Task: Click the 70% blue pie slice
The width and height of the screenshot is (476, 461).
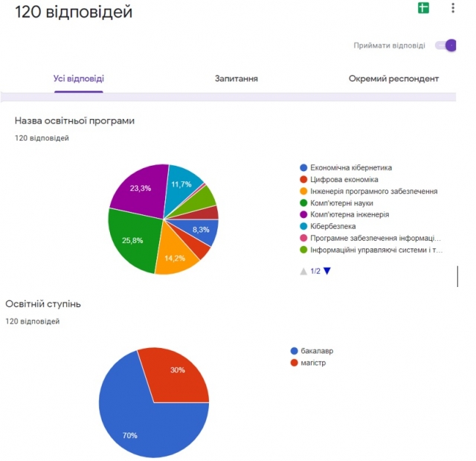Action: [x=137, y=425]
